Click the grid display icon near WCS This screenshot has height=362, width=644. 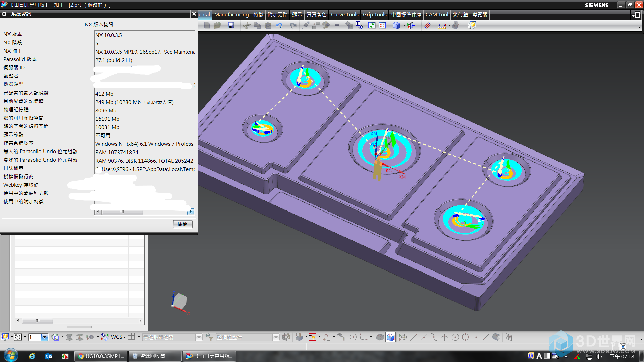pyautogui.click(x=132, y=337)
